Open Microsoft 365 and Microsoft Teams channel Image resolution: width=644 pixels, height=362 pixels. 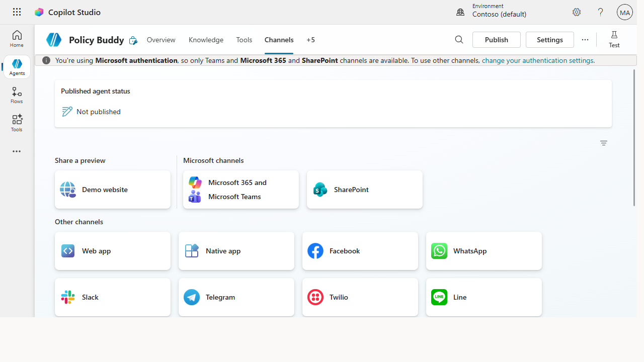[241, 190]
